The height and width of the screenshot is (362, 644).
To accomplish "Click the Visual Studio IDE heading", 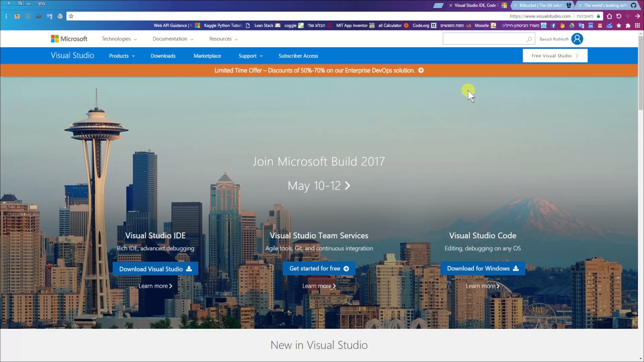I will (x=155, y=235).
